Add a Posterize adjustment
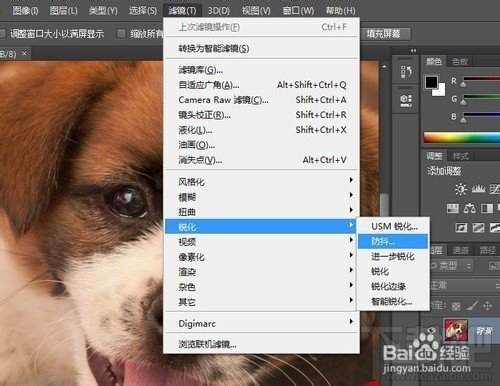The image size is (500, 386). (x=478, y=228)
